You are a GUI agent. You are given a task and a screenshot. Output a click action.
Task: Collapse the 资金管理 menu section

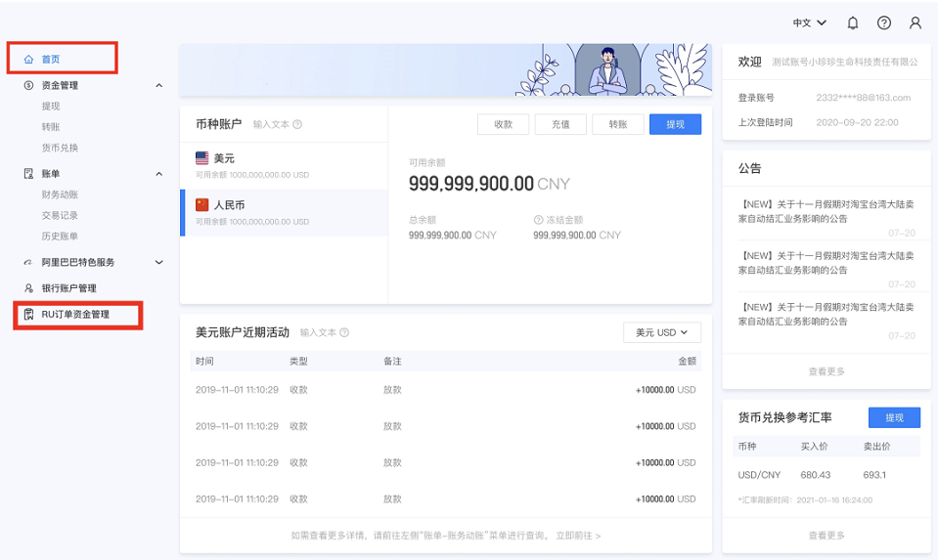pyautogui.click(x=159, y=86)
